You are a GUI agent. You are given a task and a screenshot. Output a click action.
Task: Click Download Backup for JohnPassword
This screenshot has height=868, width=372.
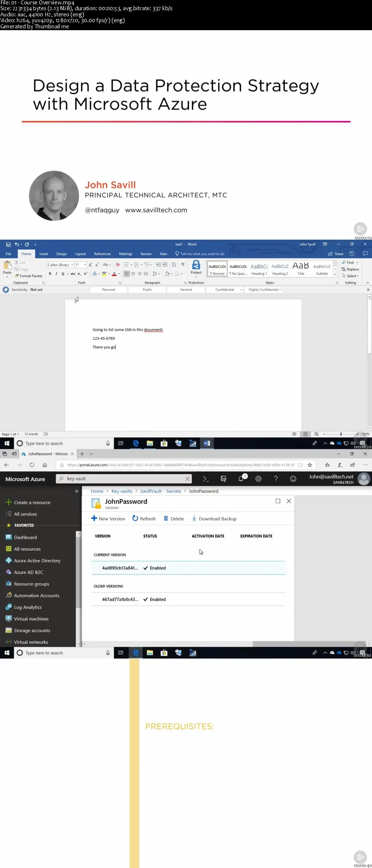[214, 519]
